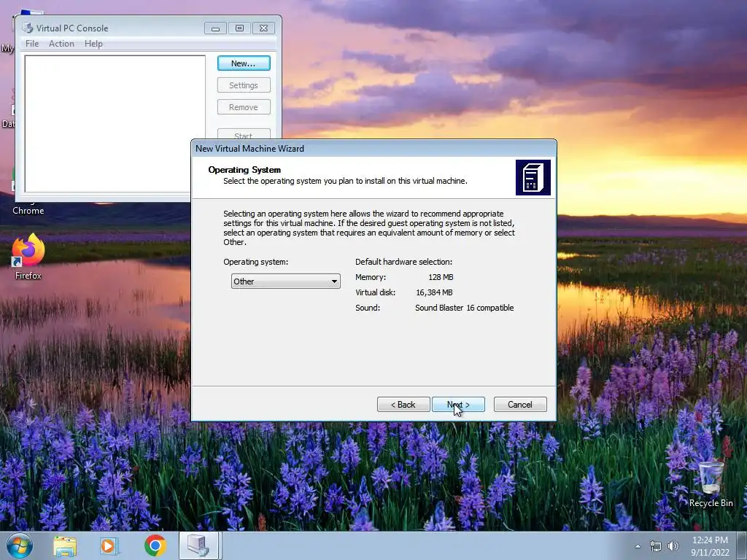Open the Firefox desktop shortcut
The image size is (747, 560).
pos(28,257)
